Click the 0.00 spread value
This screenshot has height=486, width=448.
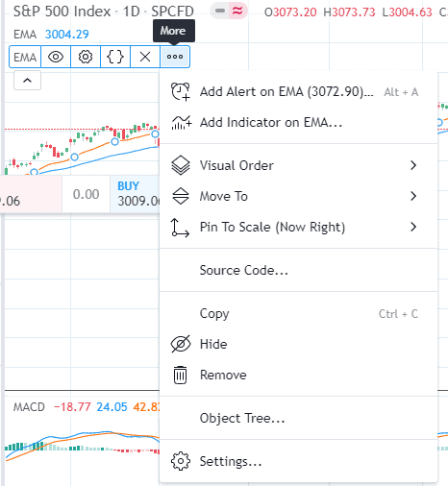click(x=86, y=194)
